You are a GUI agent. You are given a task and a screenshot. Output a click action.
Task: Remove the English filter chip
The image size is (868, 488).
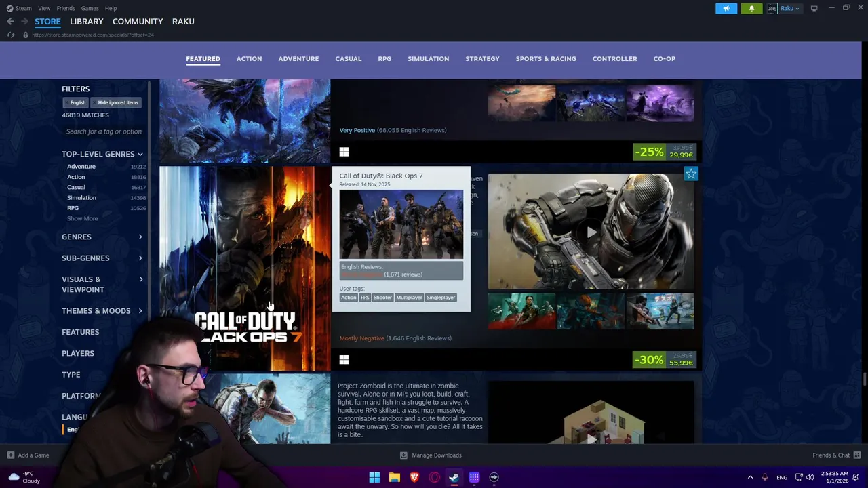coord(77,102)
